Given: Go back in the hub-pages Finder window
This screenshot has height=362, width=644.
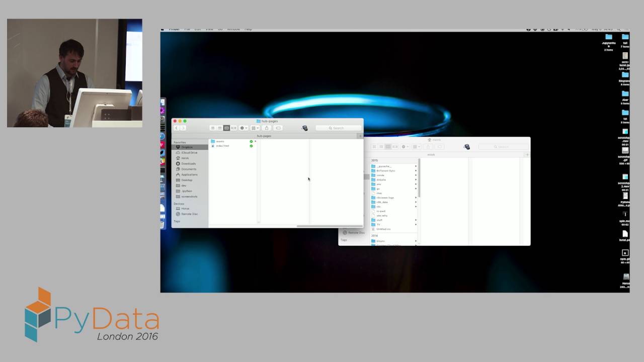Looking at the screenshot, I should click(x=176, y=128).
